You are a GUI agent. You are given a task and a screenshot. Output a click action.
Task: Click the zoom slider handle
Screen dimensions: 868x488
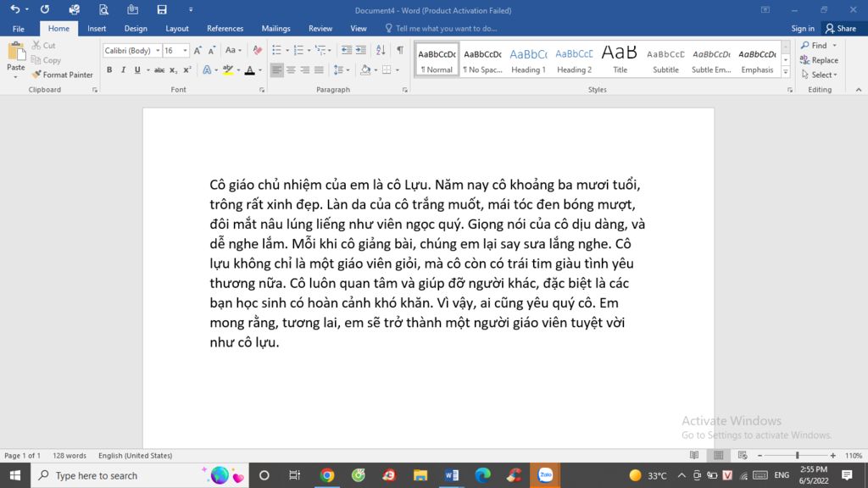[797, 455]
